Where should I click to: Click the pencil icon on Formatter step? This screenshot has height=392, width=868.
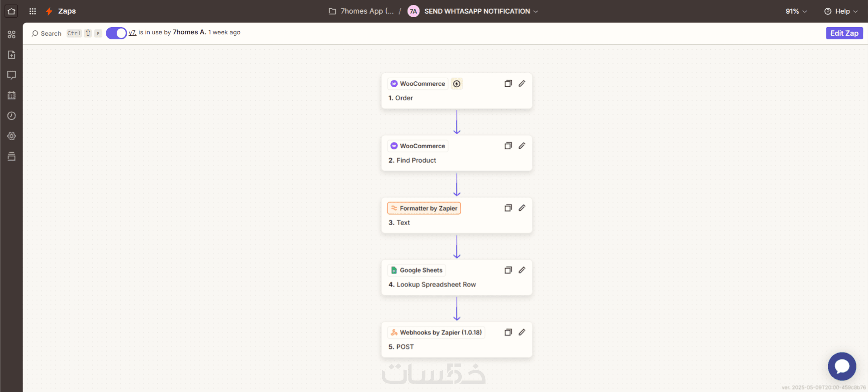pyautogui.click(x=522, y=208)
